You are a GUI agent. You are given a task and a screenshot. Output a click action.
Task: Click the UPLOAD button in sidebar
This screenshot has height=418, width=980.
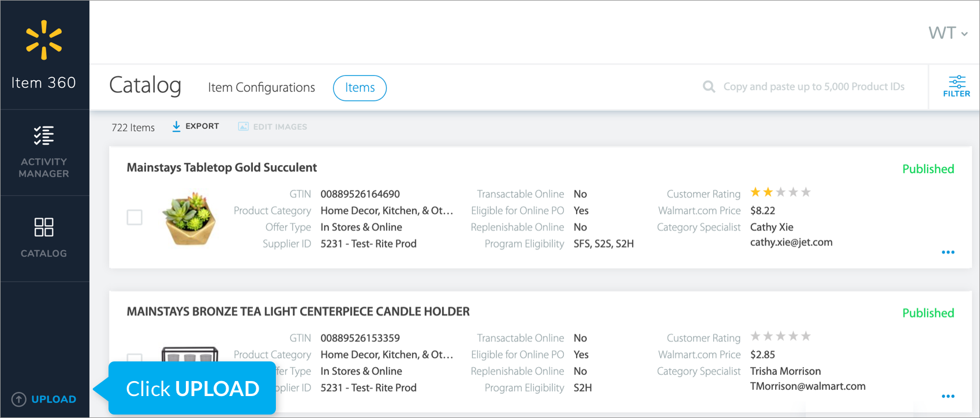coord(44,399)
